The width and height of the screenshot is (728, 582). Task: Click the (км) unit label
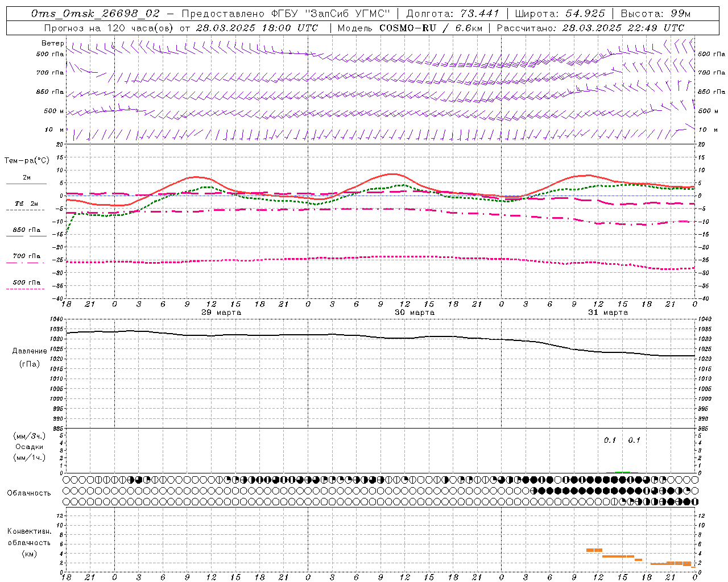[x=30, y=554]
